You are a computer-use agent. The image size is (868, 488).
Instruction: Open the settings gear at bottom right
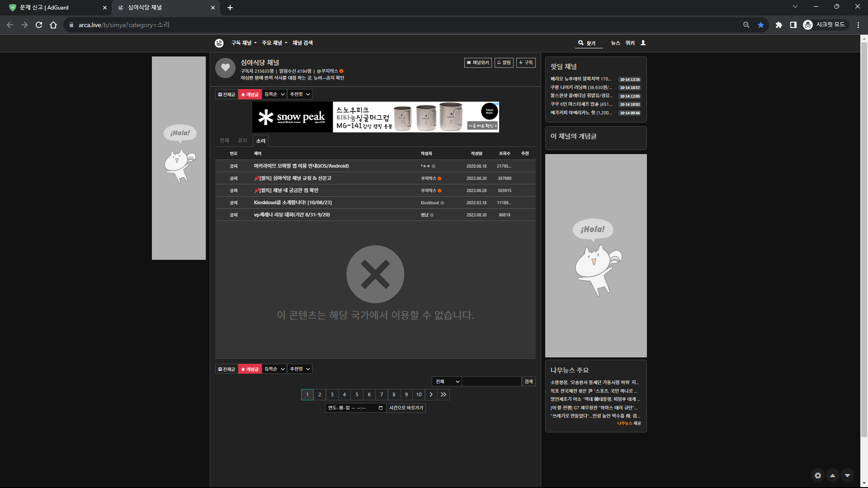(817, 475)
